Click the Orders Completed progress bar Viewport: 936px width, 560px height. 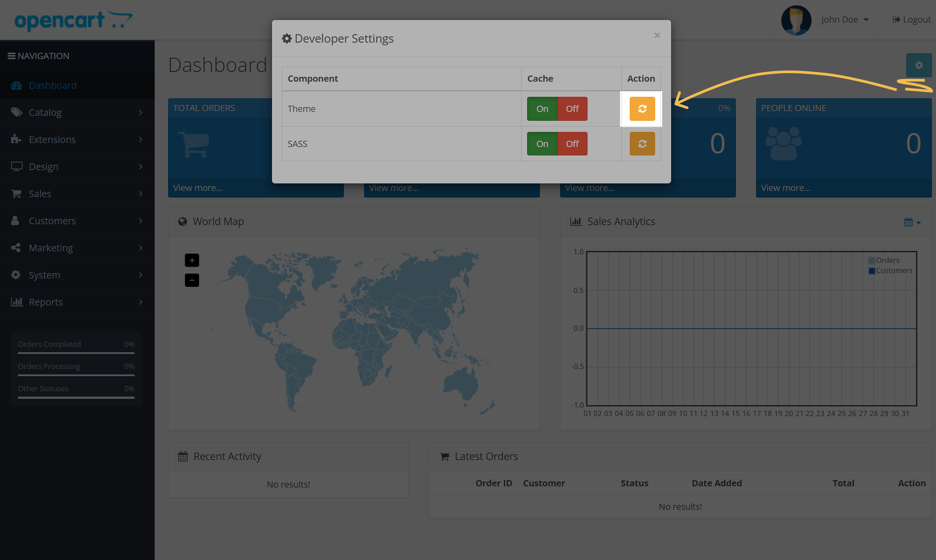[x=76, y=353]
